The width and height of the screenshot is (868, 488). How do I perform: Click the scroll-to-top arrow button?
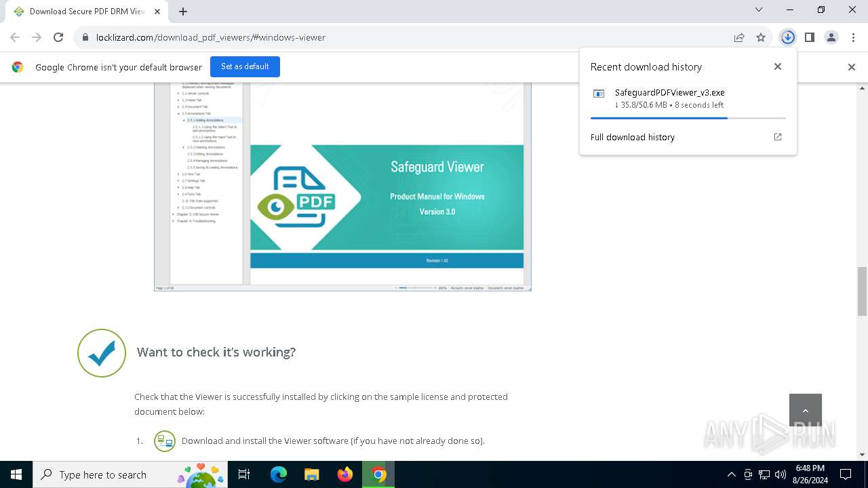(x=806, y=410)
